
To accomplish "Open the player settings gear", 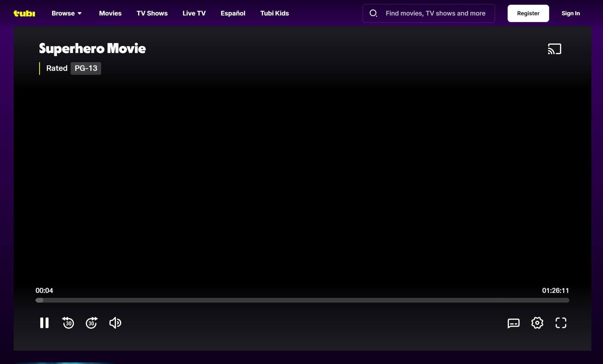I will 537,323.
